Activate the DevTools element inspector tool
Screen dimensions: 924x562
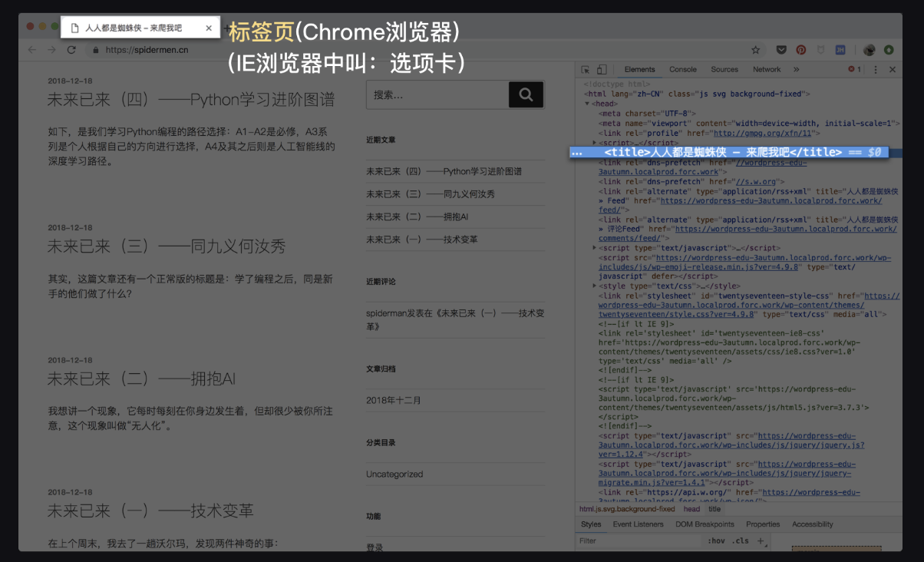(586, 69)
